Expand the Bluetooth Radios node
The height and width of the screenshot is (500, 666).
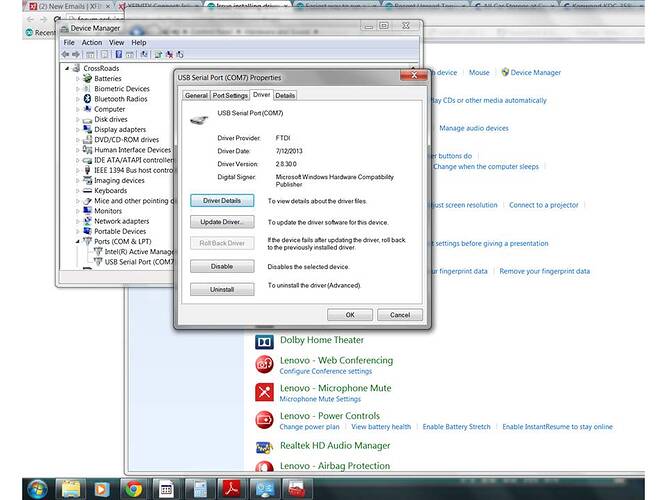coord(78,99)
